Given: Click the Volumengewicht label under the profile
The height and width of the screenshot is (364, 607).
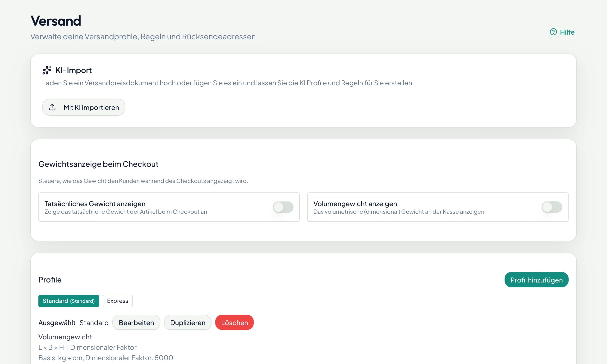Looking at the screenshot, I should pyautogui.click(x=65, y=337).
